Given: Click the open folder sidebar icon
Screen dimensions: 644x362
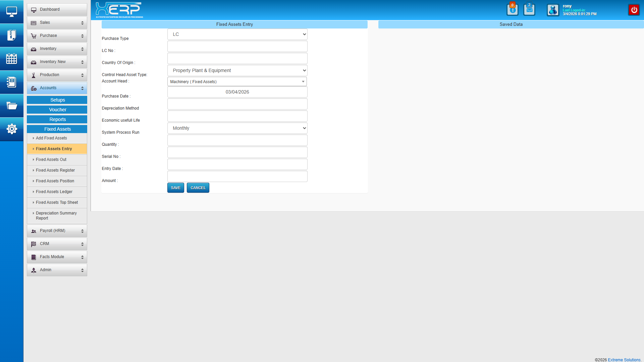Looking at the screenshot, I should [x=12, y=106].
